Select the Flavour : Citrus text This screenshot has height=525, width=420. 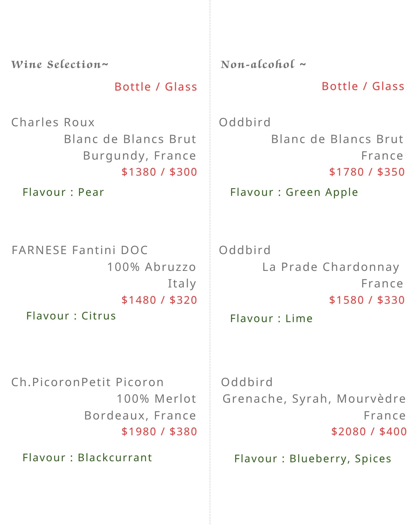click(71, 316)
